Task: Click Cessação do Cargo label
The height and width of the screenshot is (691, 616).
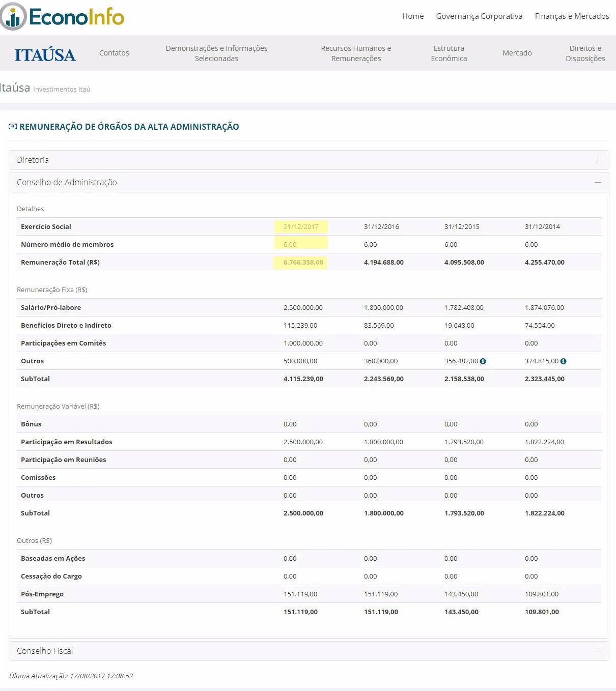Action: pyautogui.click(x=51, y=577)
